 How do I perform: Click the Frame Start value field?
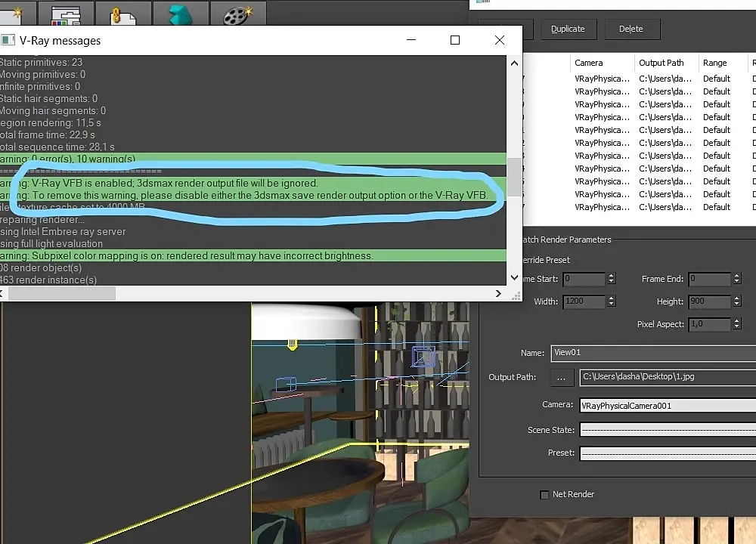coord(584,279)
